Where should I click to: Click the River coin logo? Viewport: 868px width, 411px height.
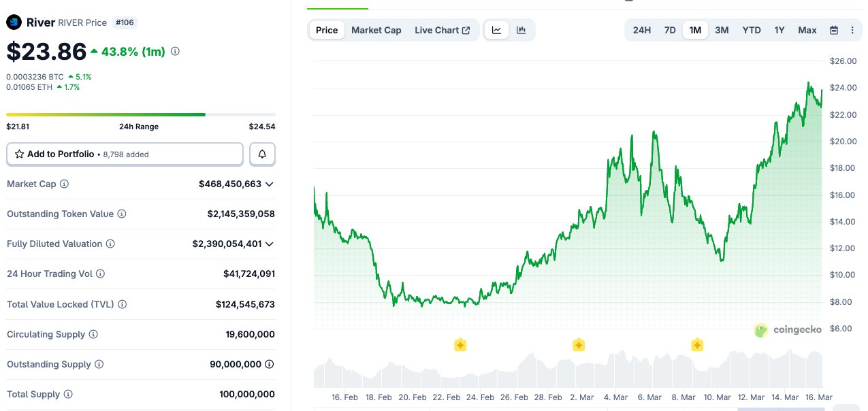pos(14,22)
